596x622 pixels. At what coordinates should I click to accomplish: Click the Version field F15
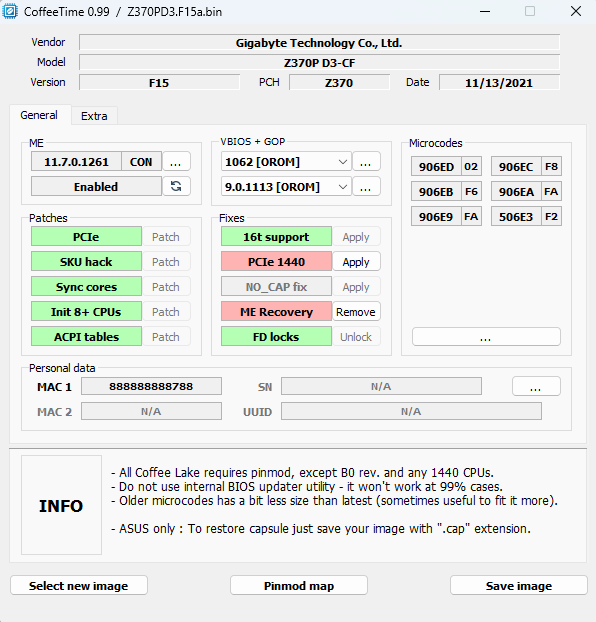159,83
